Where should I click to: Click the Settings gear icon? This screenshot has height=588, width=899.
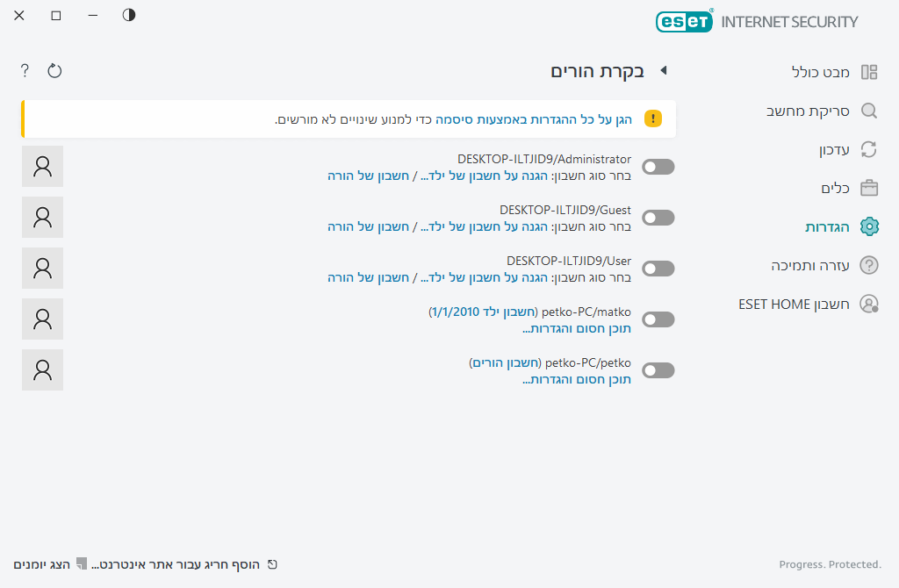[x=869, y=226]
